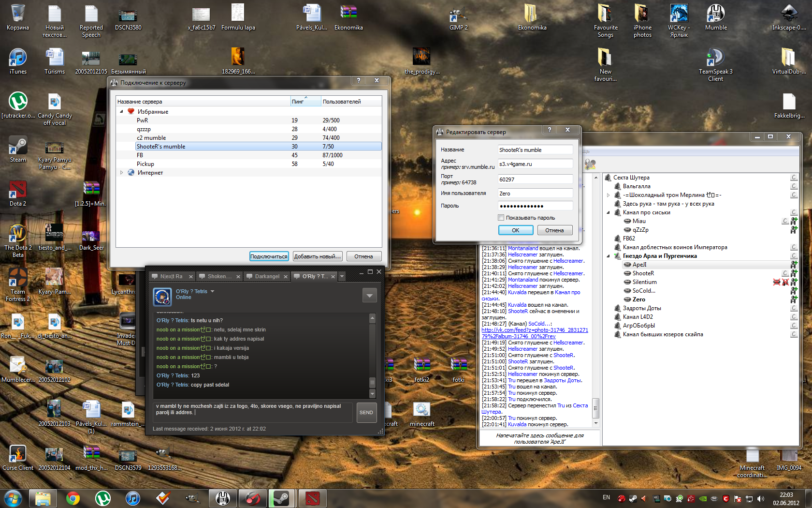Screen dimensions: 812x508
Task: Collapse the Избранные server group
Action: (121, 111)
